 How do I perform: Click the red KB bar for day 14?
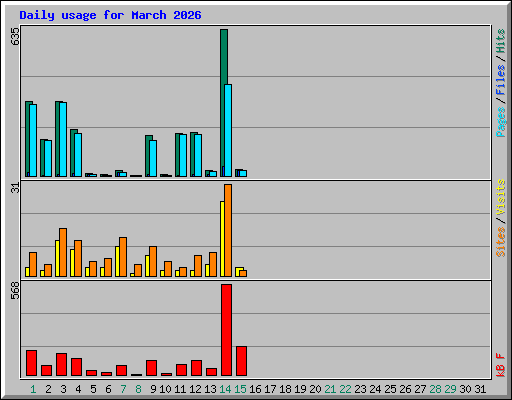(x=226, y=330)
